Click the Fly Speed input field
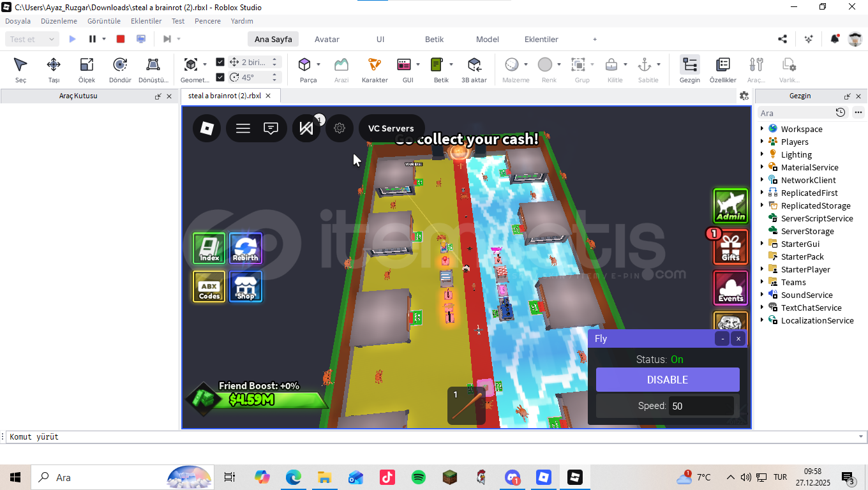The height and width of the screenshot is (490, 868). (x=701, y=406)
